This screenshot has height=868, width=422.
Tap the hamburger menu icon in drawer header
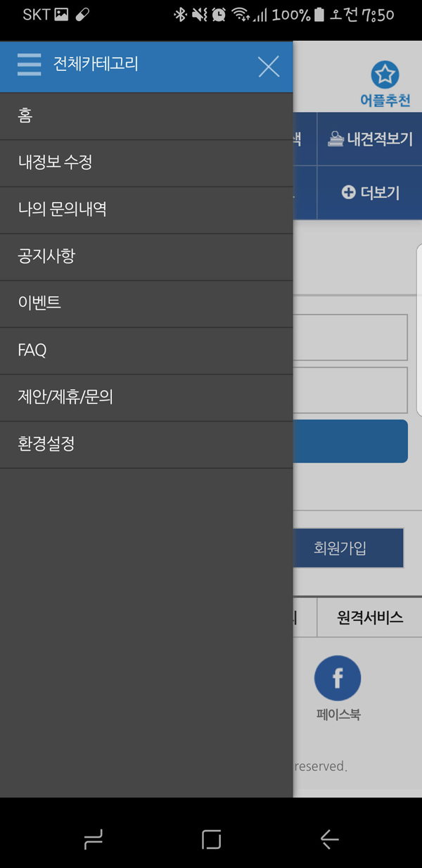pyautogui.click(x=29, y=65)
